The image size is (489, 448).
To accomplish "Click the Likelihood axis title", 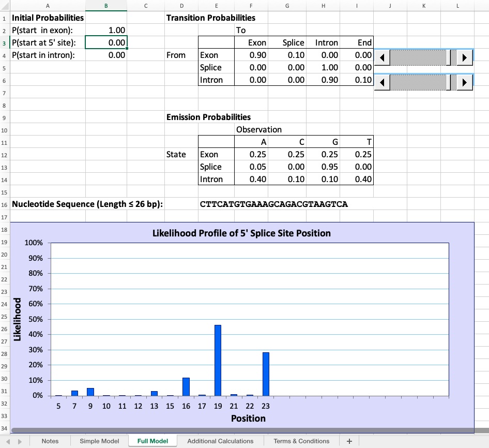I will point(17,319).
